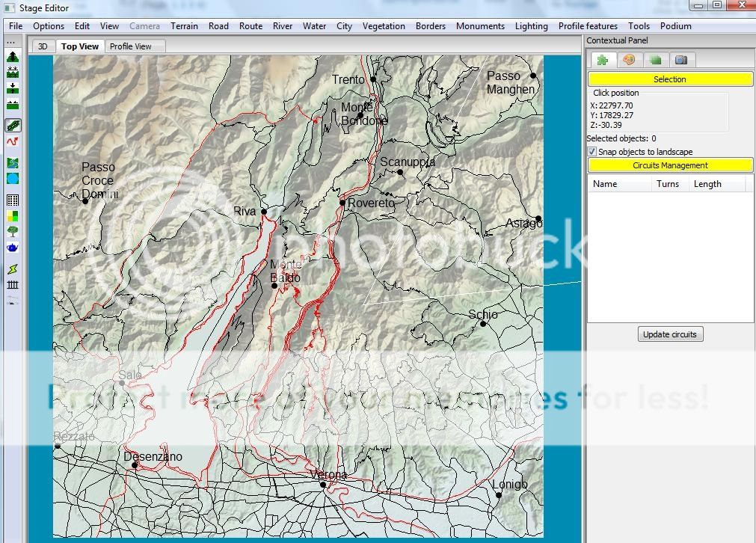Image resolution: width=756 pixels, height=543 pixels.
Task: Click the Length column header
Action: coord(707,184)
